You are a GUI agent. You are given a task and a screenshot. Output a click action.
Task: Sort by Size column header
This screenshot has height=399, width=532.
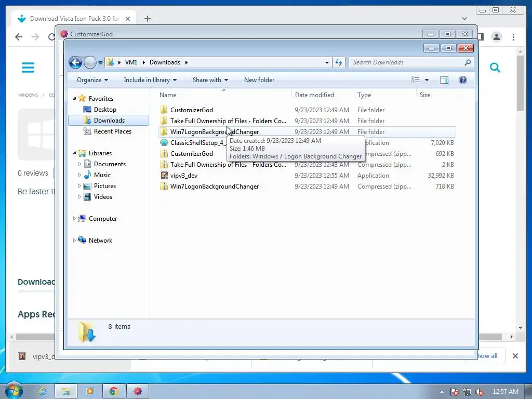[437, 95]
